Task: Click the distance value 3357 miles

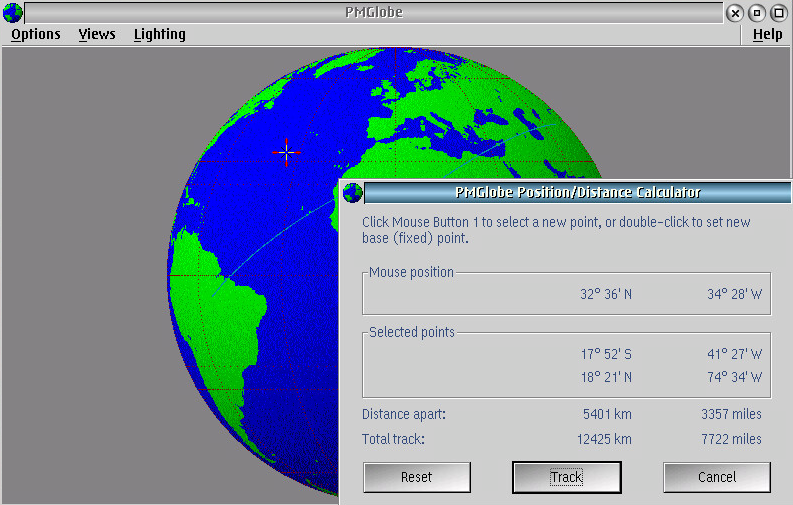Action: [x=731, y=415]
